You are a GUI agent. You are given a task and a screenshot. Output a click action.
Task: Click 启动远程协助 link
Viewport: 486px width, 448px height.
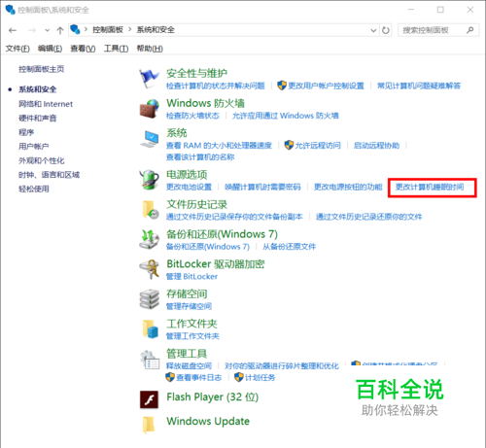[376, 146]
